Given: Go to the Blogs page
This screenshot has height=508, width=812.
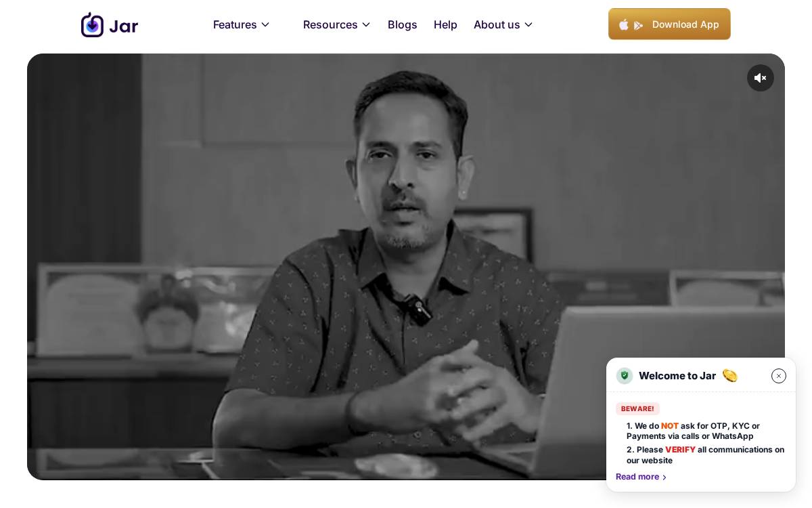Looking at the screenshot, I should (x=403, y=25).
